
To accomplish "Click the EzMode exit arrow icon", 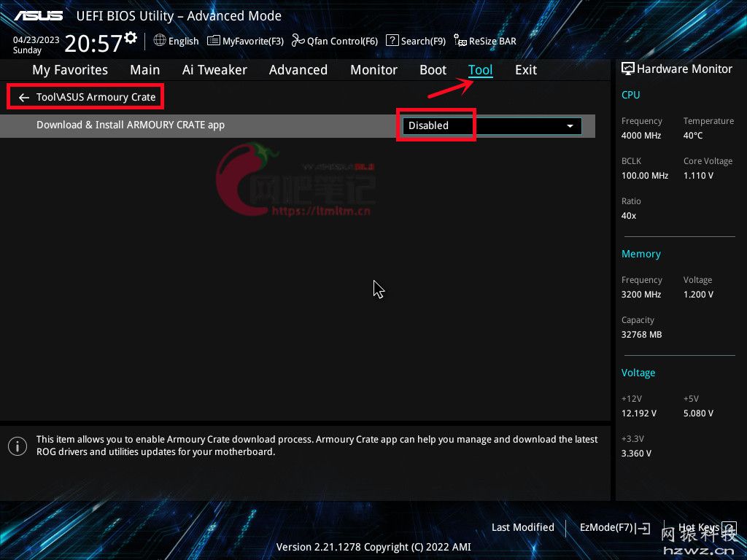I will tap(643, 528).
